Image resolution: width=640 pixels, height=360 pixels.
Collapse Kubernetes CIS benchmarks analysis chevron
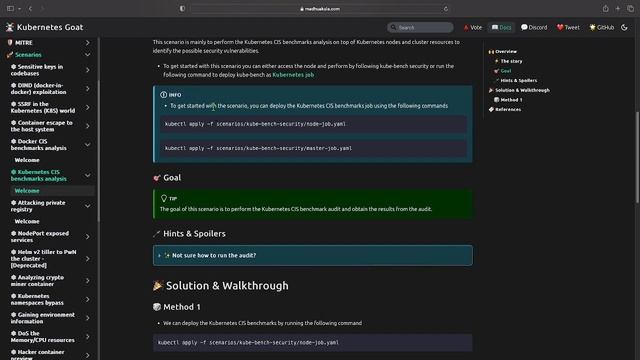tap(87, 176)
